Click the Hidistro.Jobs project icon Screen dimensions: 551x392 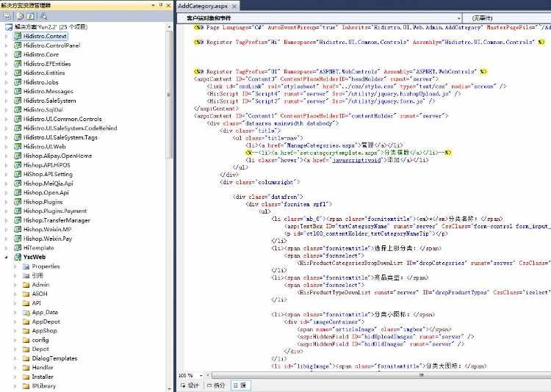18,81
